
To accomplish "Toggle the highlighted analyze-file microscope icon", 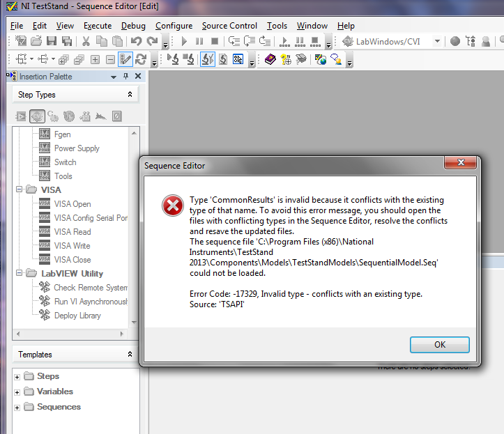I will pos(208,59).
